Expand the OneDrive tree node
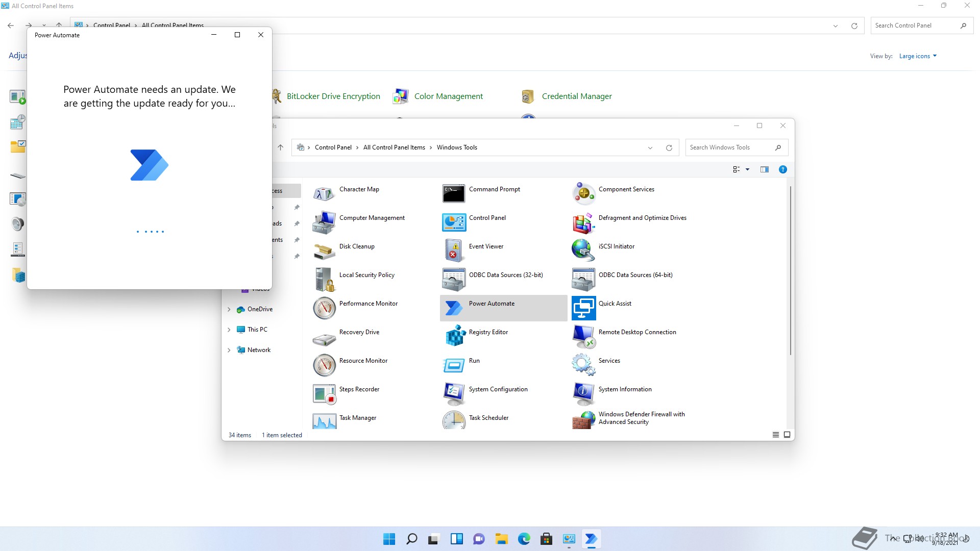 click(x=229, y=309)
